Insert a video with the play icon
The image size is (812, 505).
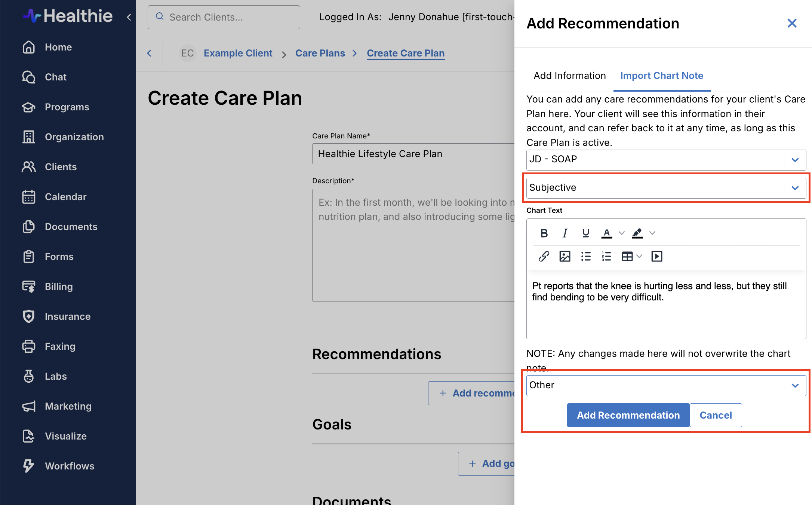tap(656, 256)
